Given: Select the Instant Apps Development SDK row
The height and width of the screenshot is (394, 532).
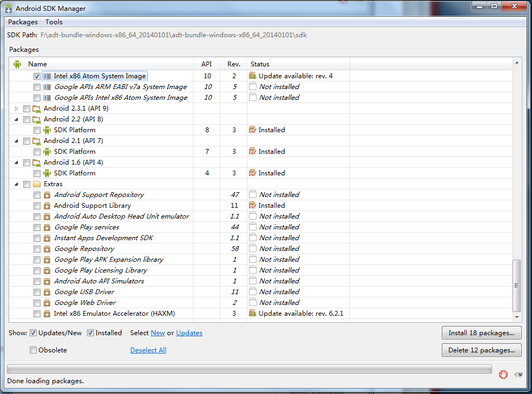Looking at the screenshot, I should 260,238.
